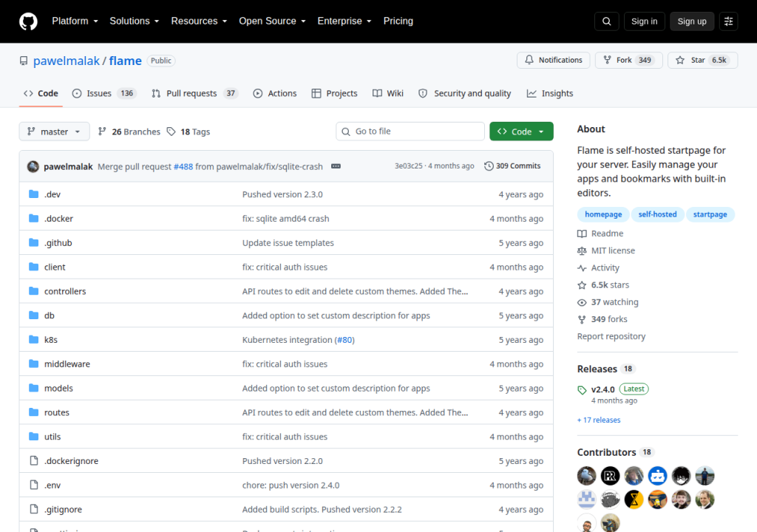Open the self-hosted topic tag

click(x=657, y=214)
